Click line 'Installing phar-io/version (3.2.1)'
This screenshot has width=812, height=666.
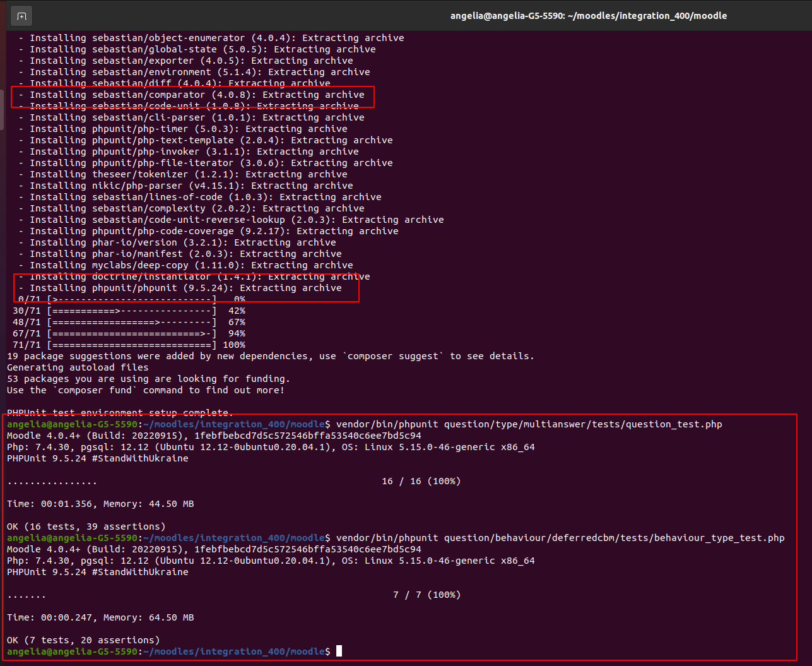177,242
